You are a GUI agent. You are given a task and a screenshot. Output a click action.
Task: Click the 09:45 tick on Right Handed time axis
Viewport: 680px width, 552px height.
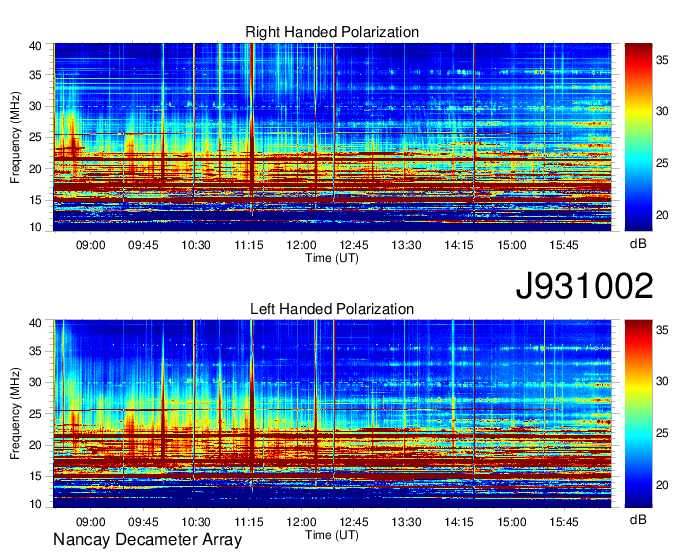point(143,245)
